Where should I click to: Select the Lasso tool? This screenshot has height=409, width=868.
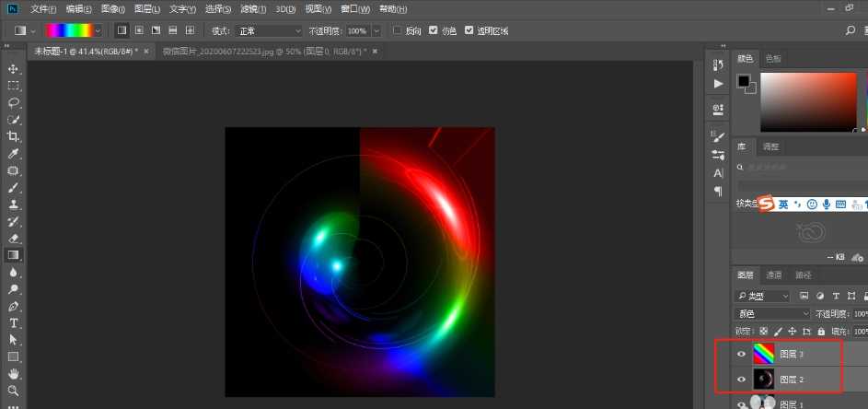[x=14, y=102]
